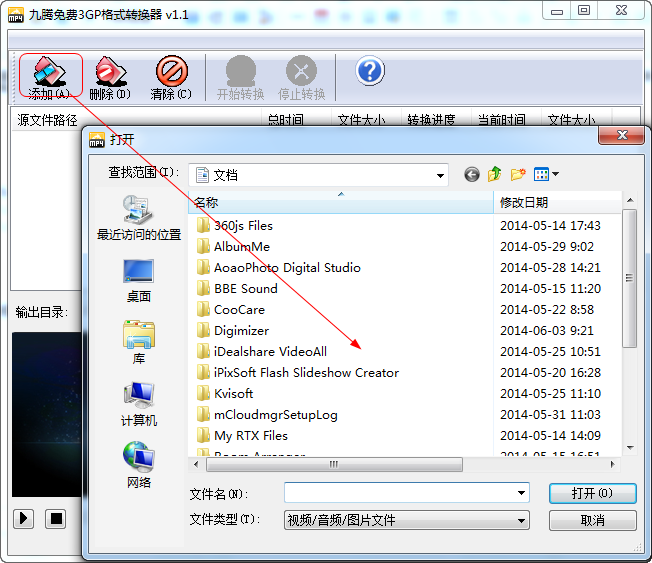Image resolution: width=652 pixels, height=563 pixels.
Task: Create a new folder in dialog
Action: click(518, 174)
